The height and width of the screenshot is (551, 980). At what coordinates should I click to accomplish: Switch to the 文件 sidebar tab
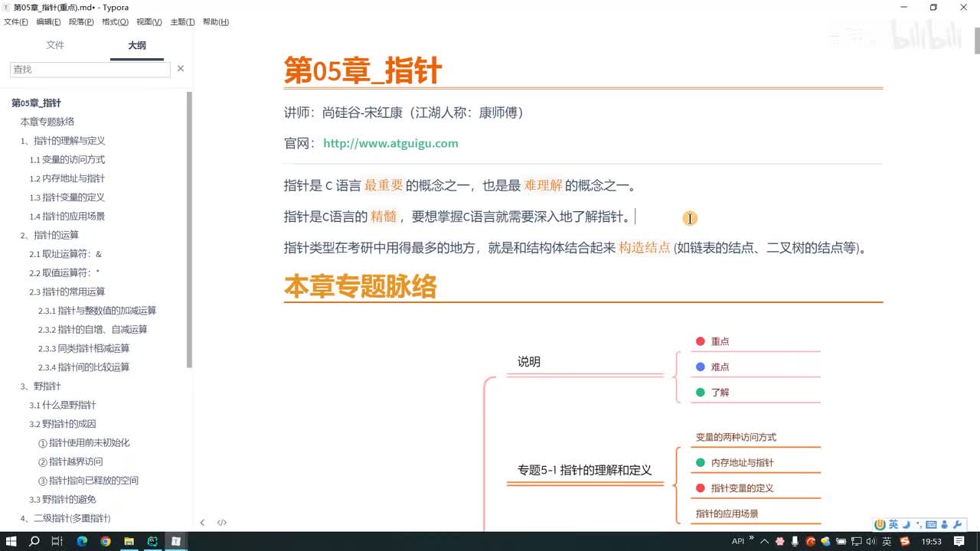[x=55, y=45]
